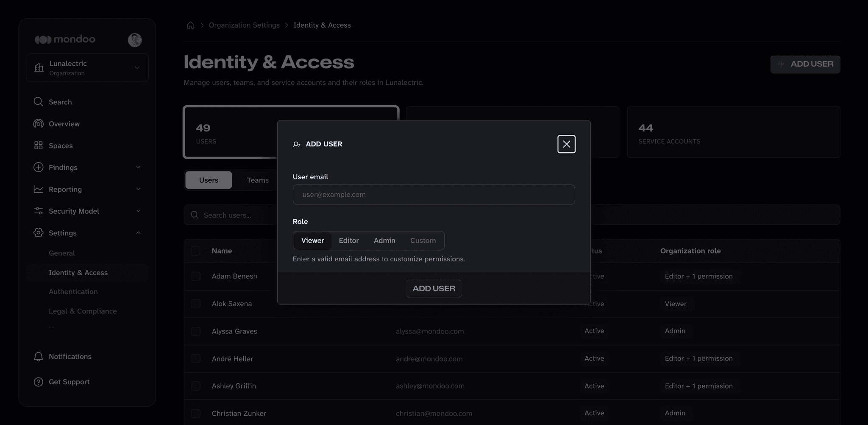
Task: Click the organization building icon
Action: click(x=39, y=67)
